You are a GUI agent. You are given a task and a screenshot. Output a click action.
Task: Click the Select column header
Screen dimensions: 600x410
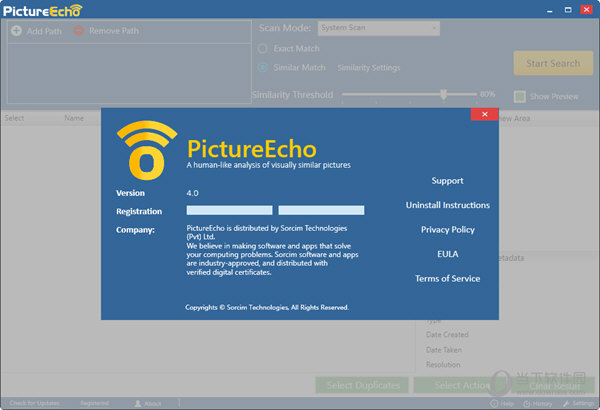pyautogui.click(x=14, y=118)
